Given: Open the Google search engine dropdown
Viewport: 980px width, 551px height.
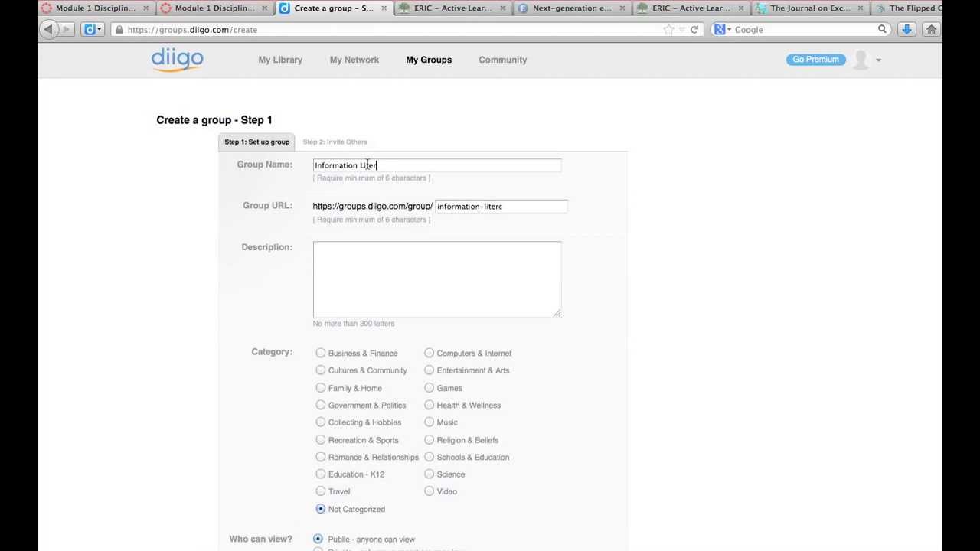Looking at the screenshot, I should click(x=724, y=29).
